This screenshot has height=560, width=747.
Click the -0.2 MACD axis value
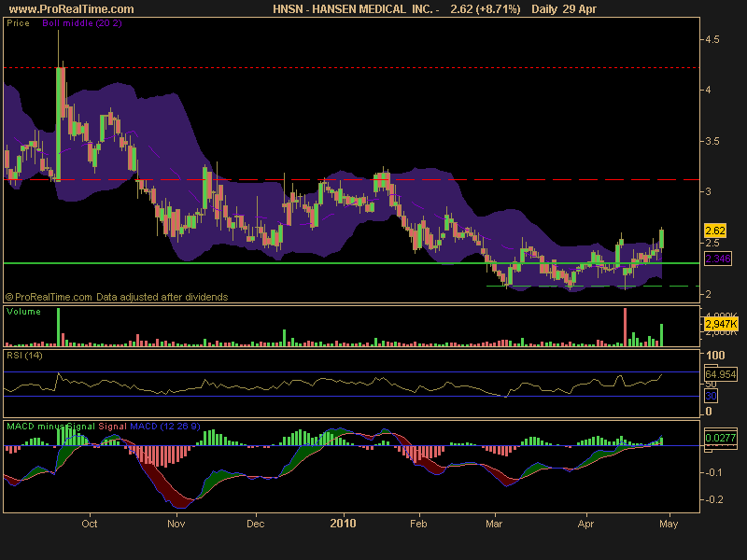point(712,499)
